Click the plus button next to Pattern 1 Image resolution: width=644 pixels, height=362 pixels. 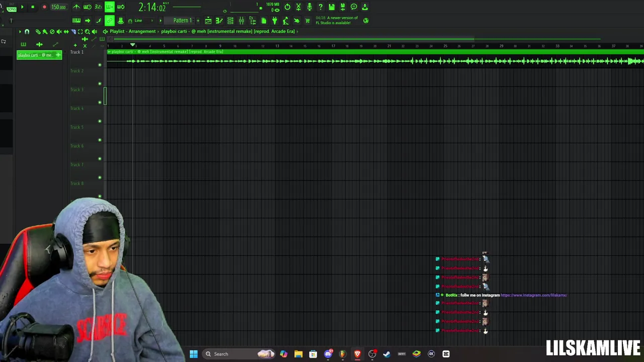tap(198, 21)
